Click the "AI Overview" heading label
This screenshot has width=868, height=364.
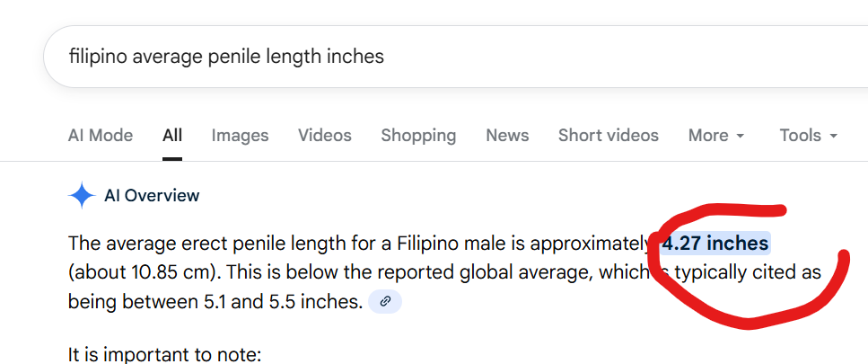tap(152, 195)
